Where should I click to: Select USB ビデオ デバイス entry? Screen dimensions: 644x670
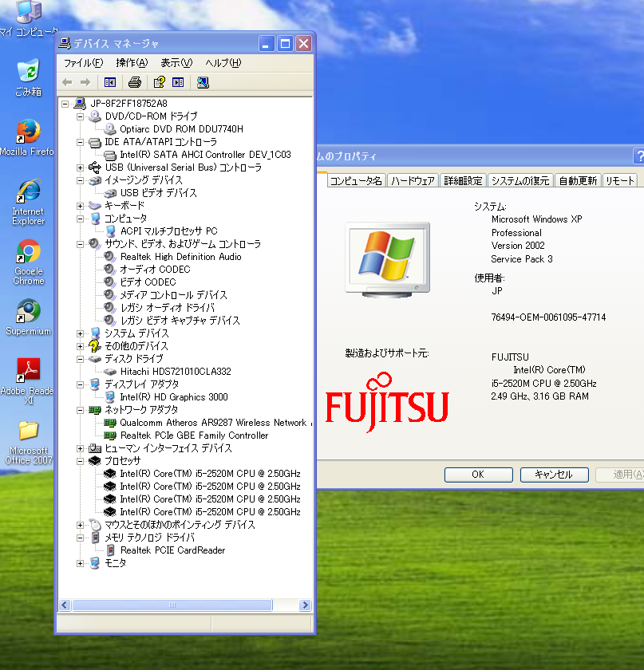[x=159, y=193]
